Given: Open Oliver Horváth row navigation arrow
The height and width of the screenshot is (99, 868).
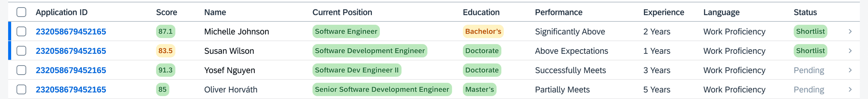Looking at the screenshot, I should [x=850, y=90].
